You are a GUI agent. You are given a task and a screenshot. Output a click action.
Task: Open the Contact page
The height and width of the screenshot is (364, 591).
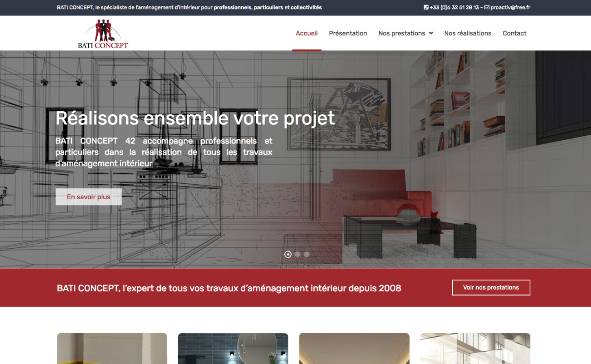(515, 33)
